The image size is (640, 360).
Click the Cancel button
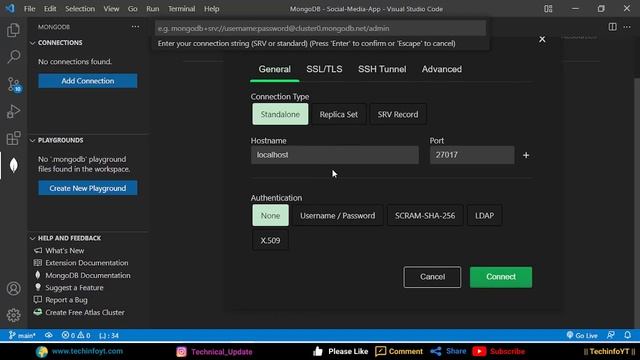click(432, 277)
